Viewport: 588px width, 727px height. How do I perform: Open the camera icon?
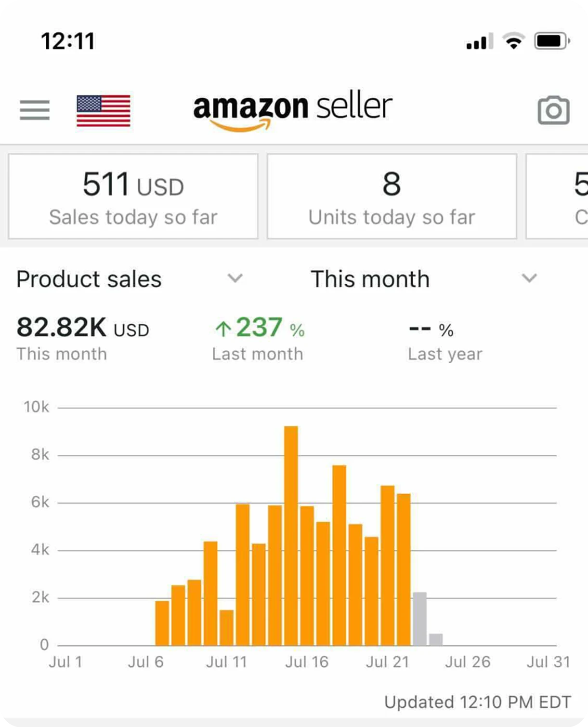coord(553,110)
